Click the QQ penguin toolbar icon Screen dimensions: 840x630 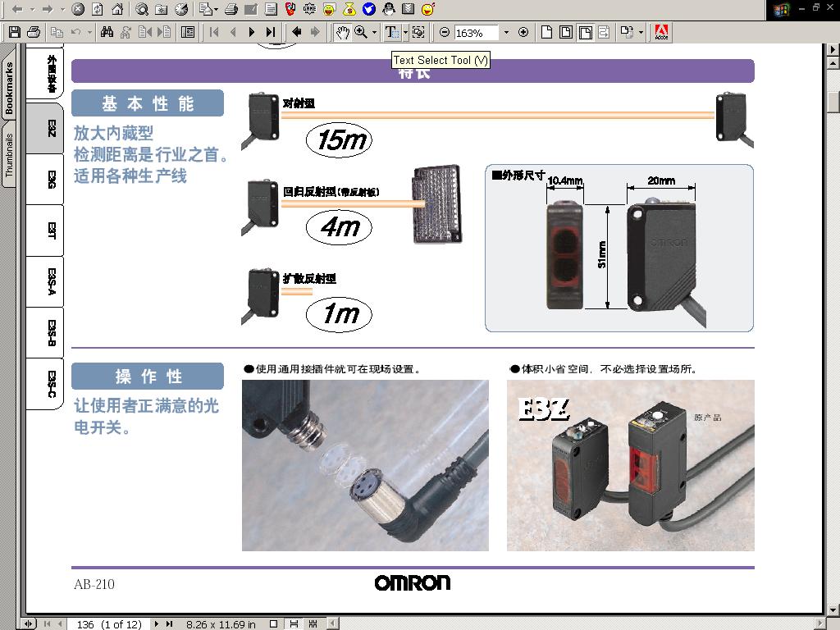coord(389,9)
